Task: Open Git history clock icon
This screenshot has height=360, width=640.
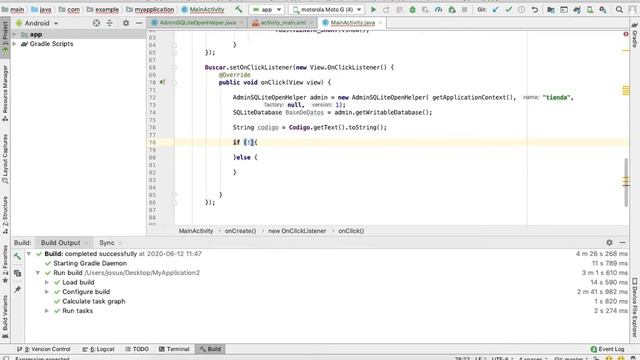Action: (522, 9)
